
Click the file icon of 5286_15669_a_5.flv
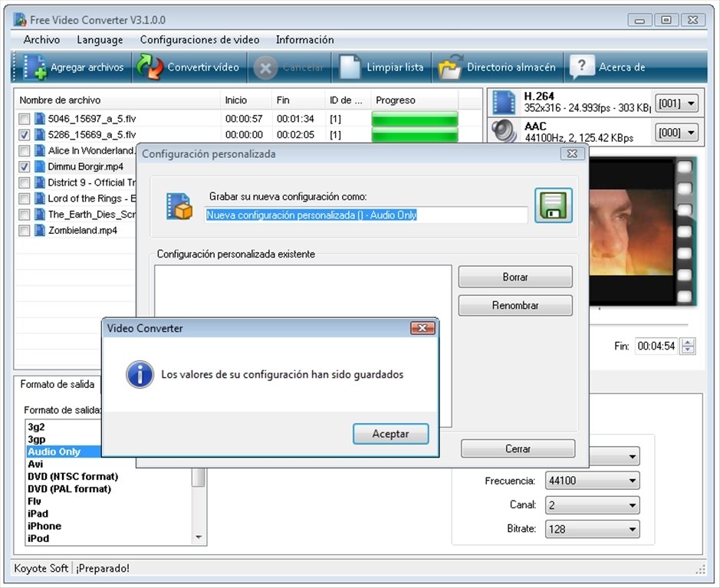point(40,134)
